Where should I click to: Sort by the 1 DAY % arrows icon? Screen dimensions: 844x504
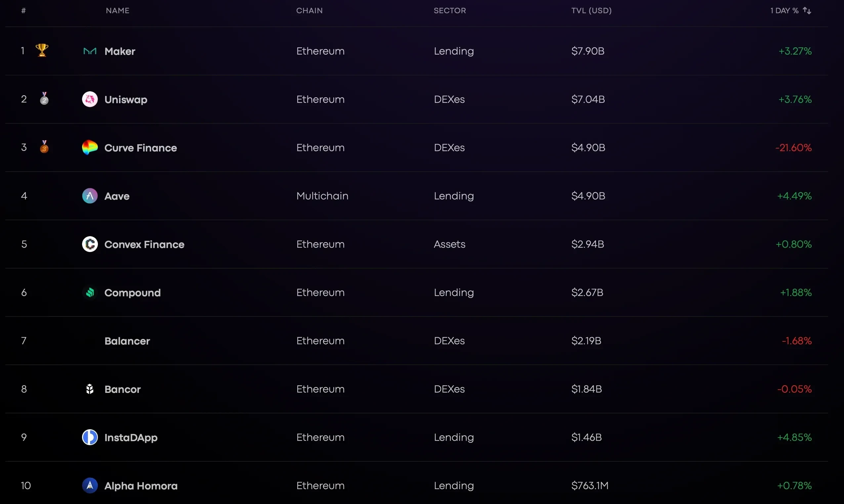click(x=807, y=11)
